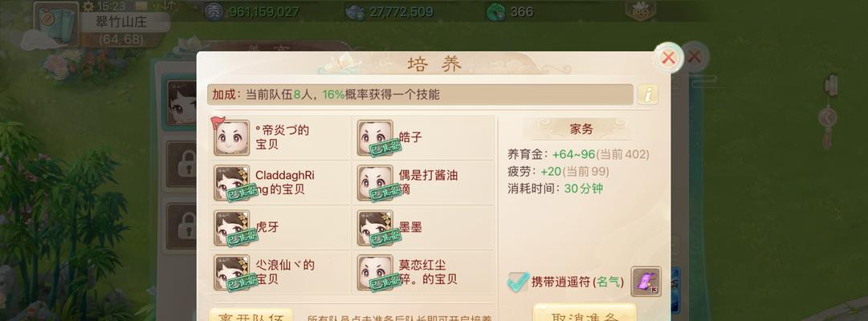Viewport: 868px width, 321px height.
Task: Open the 翠竹山庄 map scroll icon
Action: [56, 23]
